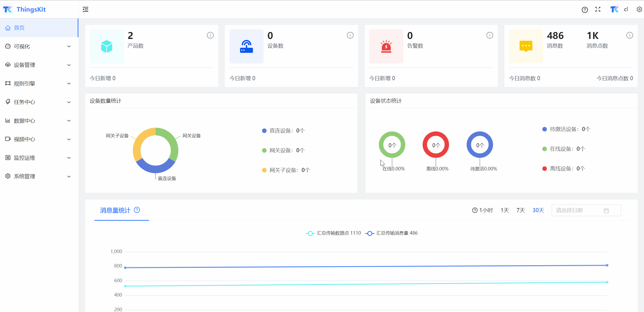
Task: Click info icon on 告警数 card
Action: (x=490, y=35)
